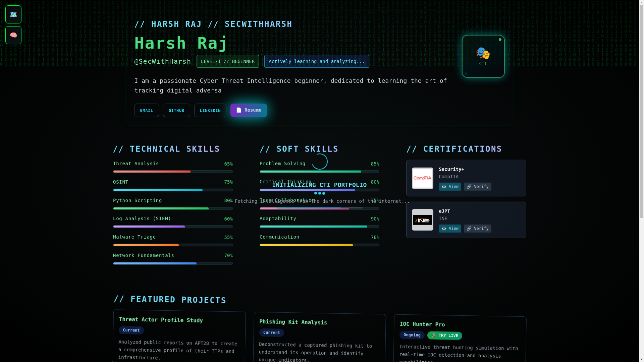
Task: Click the // HARSH RAJ // SECWITHHARSH header
Action: 213,24
